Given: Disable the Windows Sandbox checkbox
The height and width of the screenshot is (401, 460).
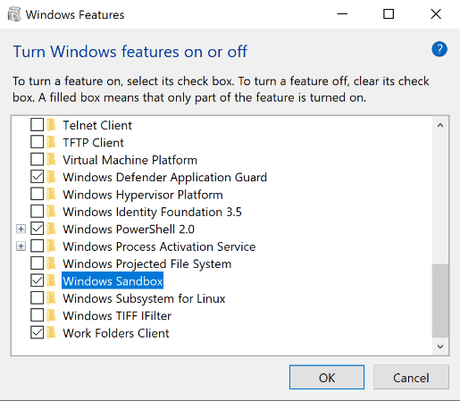Looking at the screenshot, I should (x=37, y=281).
